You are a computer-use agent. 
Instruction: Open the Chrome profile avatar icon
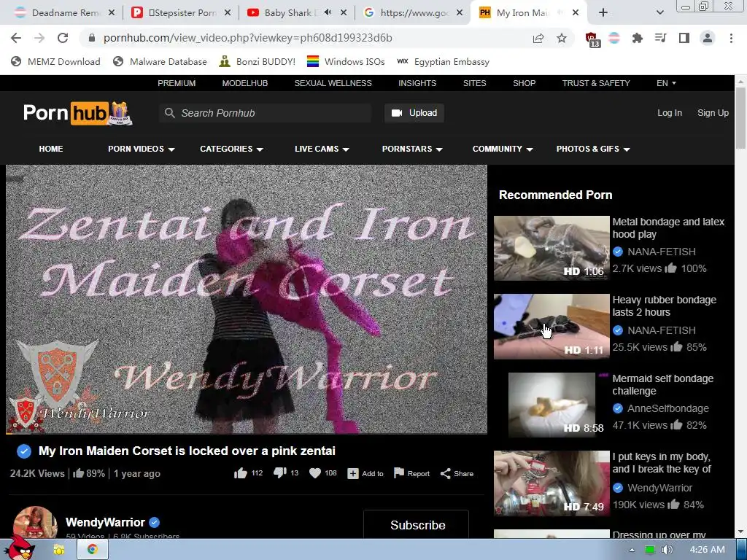708,38
